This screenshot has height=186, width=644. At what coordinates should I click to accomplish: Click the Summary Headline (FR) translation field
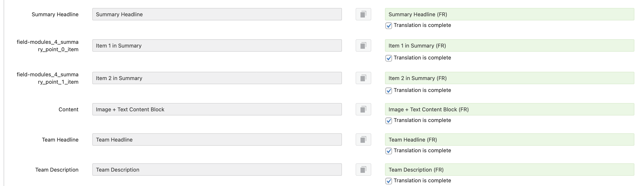point(509,14)
